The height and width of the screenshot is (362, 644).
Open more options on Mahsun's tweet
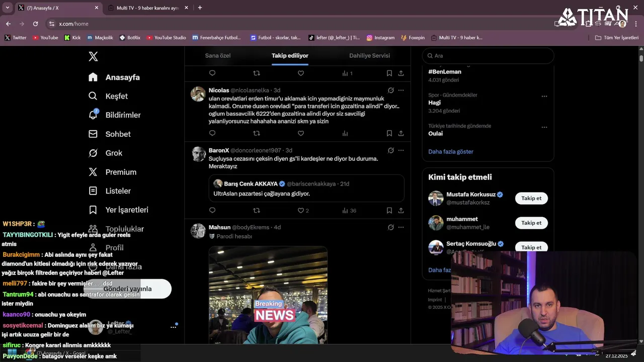[401, 227]
